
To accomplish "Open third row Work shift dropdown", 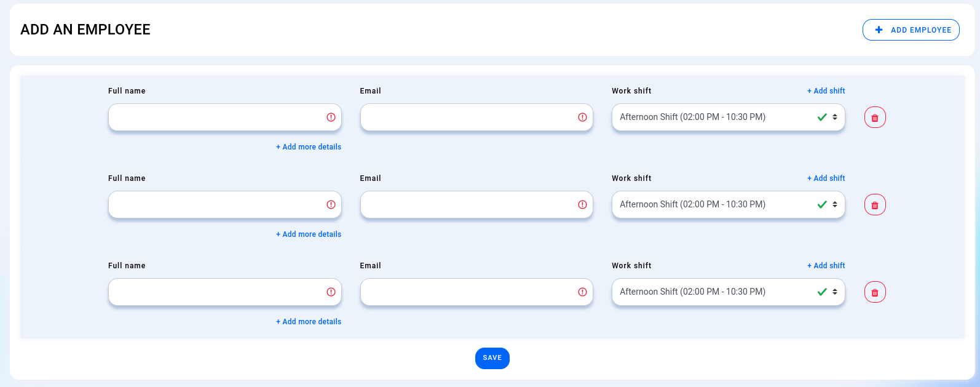I will (x=728, y=292).
